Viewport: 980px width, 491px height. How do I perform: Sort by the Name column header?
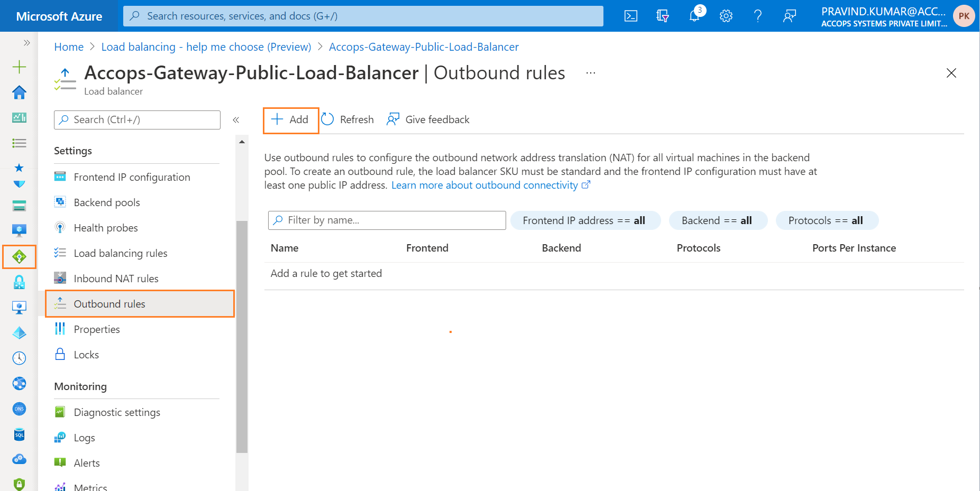(x=285, y=248)
